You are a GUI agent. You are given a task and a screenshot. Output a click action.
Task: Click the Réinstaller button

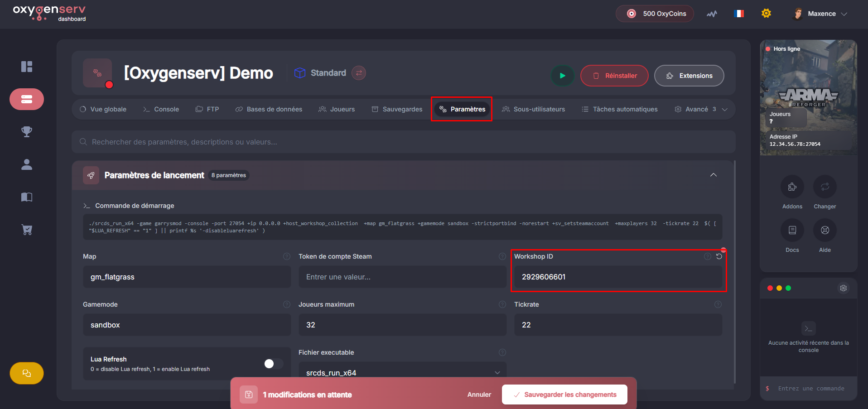pos(614,76)
